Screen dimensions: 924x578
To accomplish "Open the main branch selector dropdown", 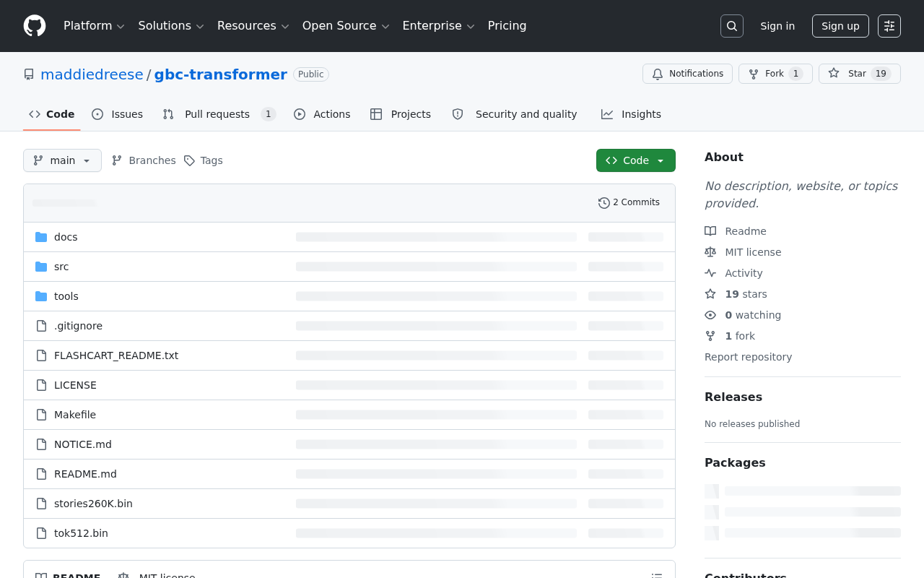I will click(x=62, y=160).
